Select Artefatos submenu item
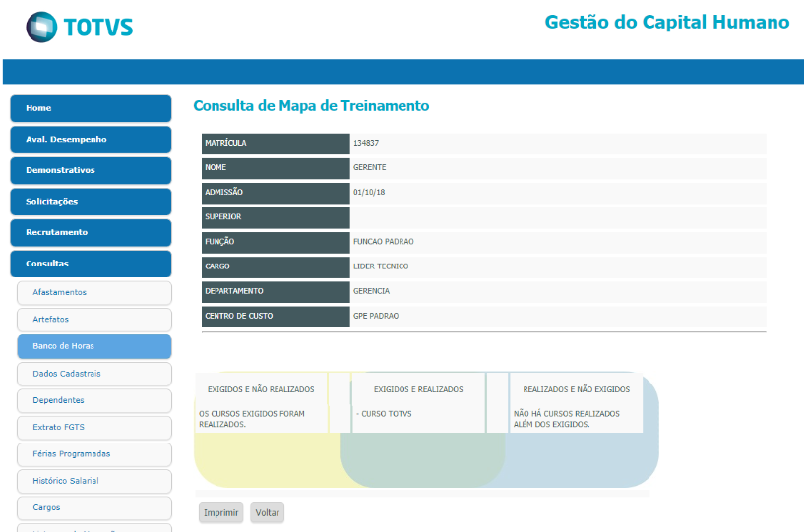The image size is (804, 532). [94, 320]
